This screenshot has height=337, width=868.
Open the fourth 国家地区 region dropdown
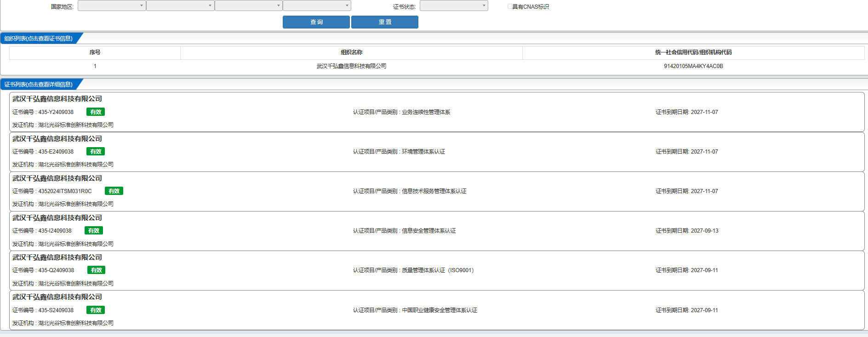pos(317,6)
